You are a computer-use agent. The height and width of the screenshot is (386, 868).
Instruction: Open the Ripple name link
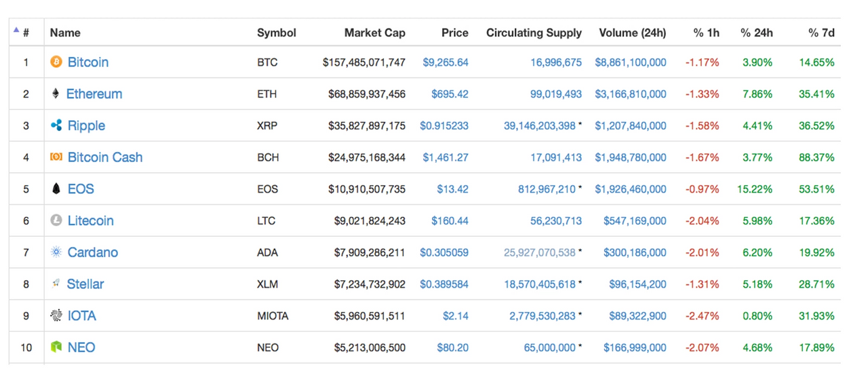coord(86,126)
